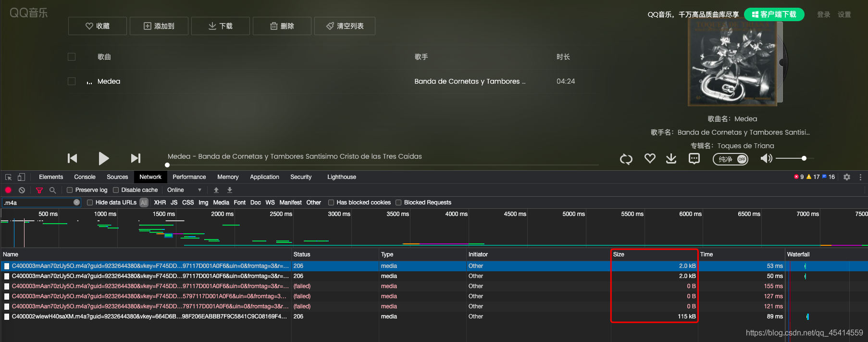Enable the Disable cache checkbox
Viewport: 868px width, 342px height.
[116, 190]
